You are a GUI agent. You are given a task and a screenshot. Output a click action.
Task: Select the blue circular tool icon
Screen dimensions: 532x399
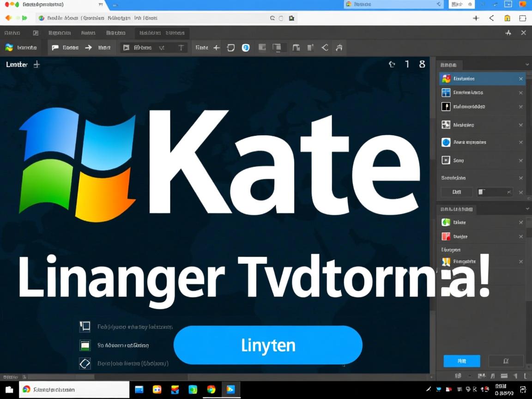(x=246, y=47)
